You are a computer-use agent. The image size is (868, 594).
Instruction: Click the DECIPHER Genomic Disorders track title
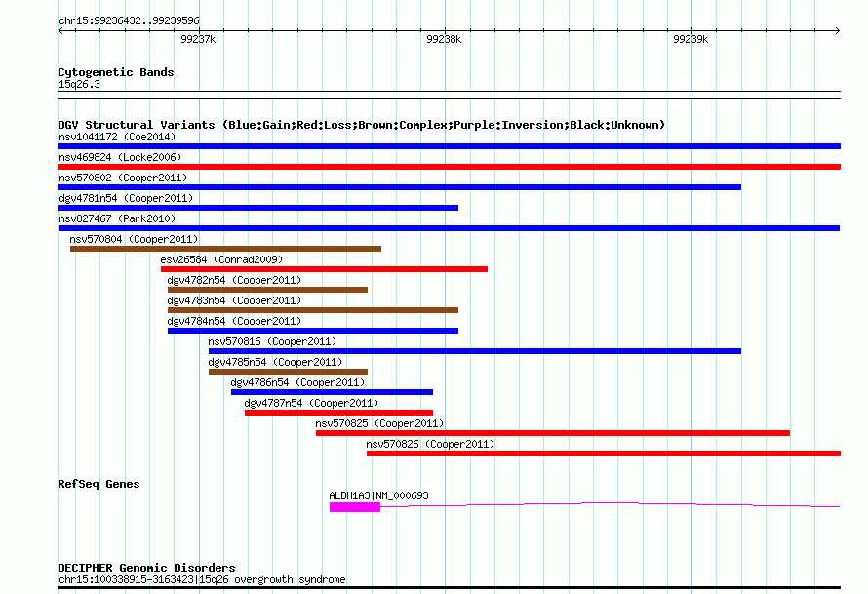(x=146, y=568)
